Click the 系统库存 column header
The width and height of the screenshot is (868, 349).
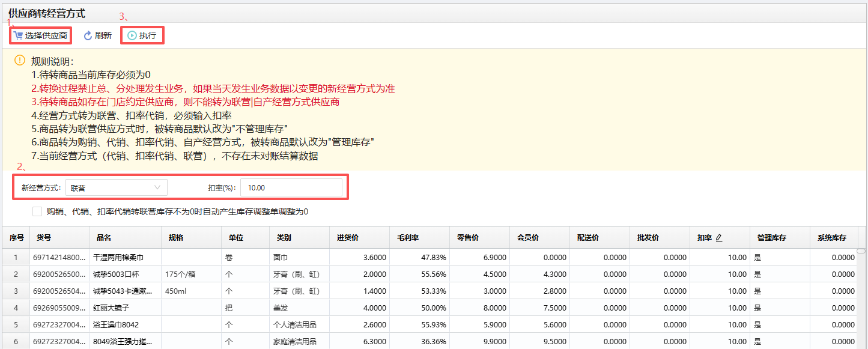tap(831, 238)
